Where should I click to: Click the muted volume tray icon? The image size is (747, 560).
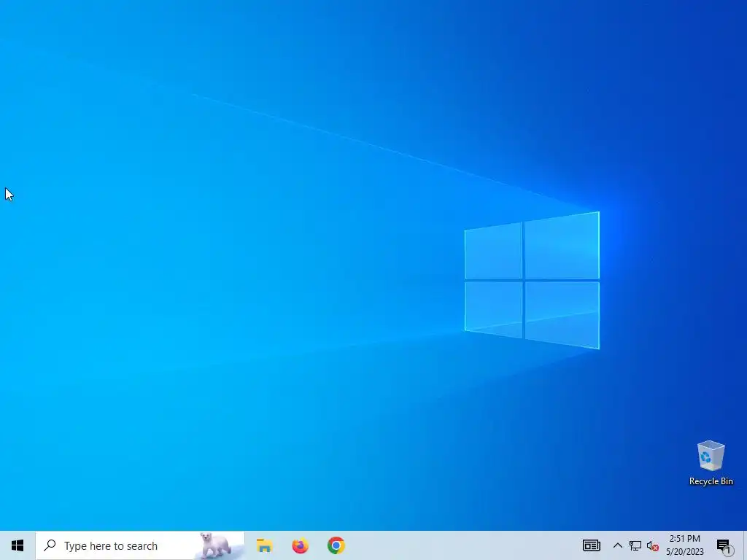(653, 546)
